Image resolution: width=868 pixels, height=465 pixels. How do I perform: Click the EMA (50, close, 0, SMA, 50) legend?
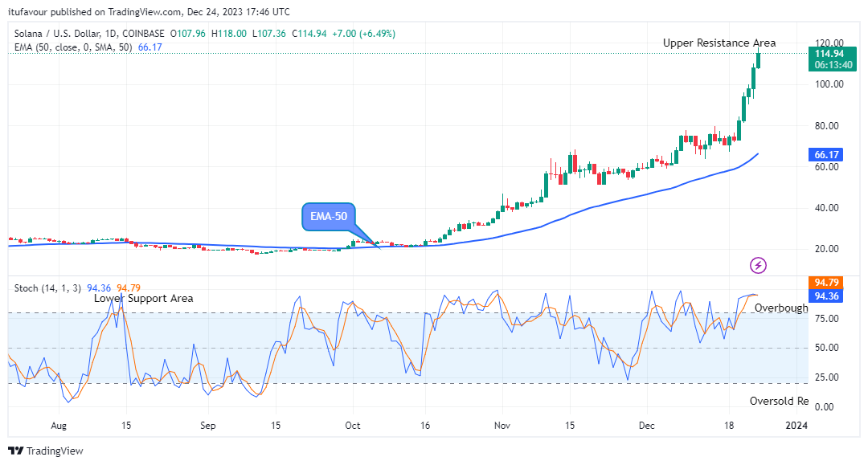[x=73, y=47]
